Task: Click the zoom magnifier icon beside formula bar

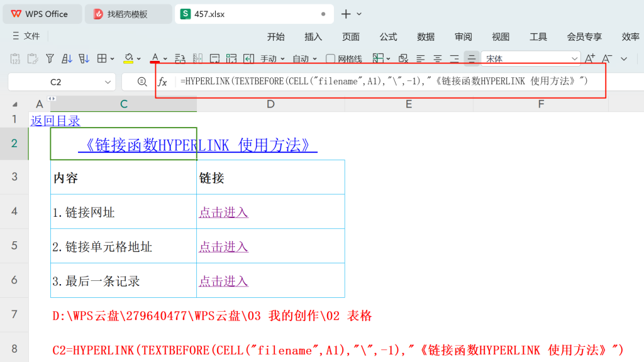Action: tap(142, 82)
